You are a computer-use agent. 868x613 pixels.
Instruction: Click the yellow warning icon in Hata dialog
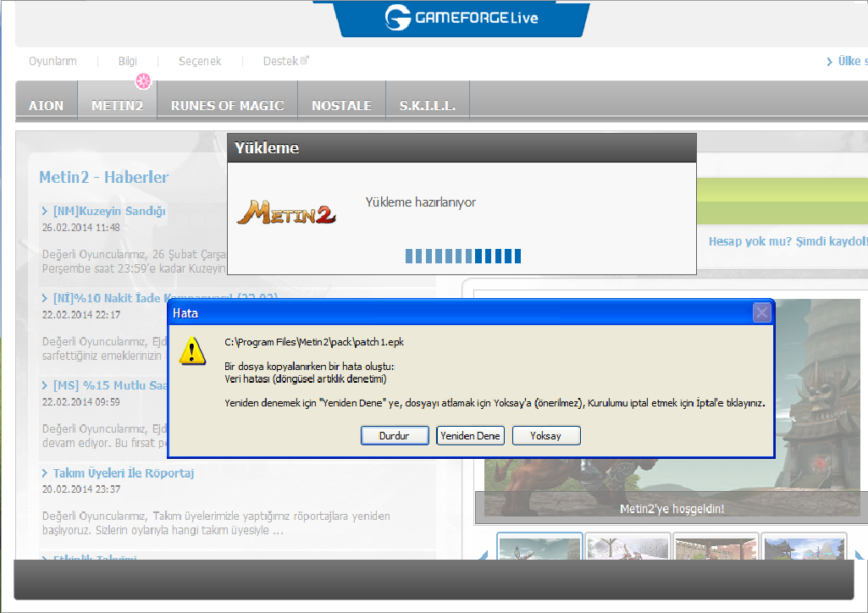[x=192, y=351]
